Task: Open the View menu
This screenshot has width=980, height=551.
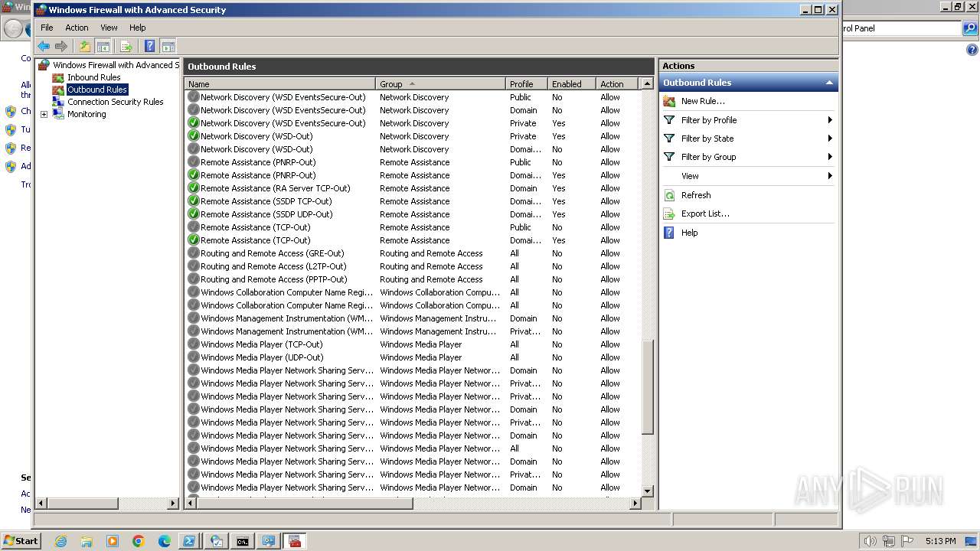Action: pos(109,28)
